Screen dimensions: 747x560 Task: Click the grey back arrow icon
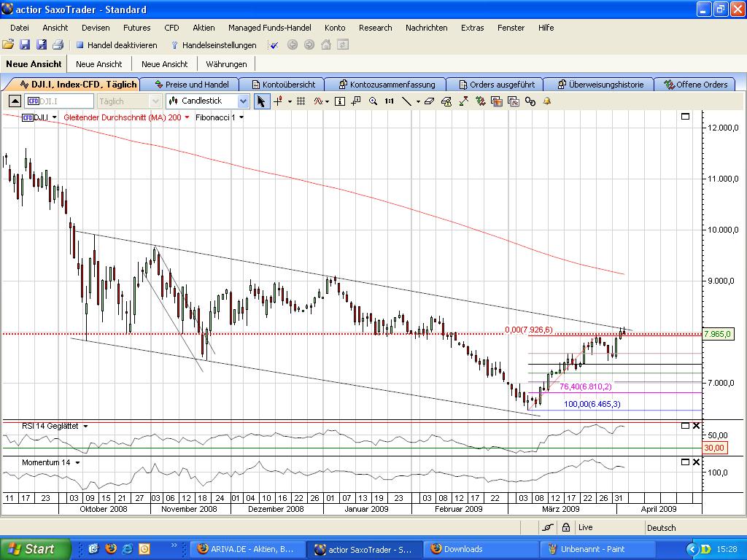point(293,44)
